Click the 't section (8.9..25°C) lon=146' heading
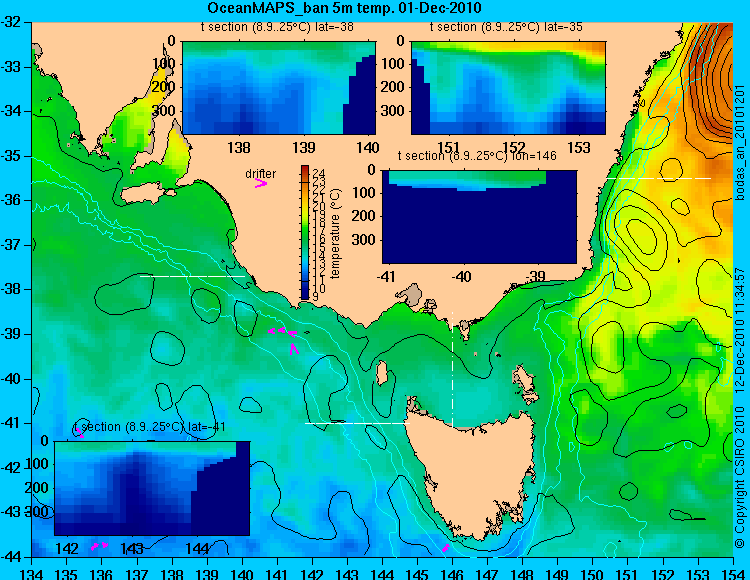Screen dimensions: 750x580 point(477,156)
